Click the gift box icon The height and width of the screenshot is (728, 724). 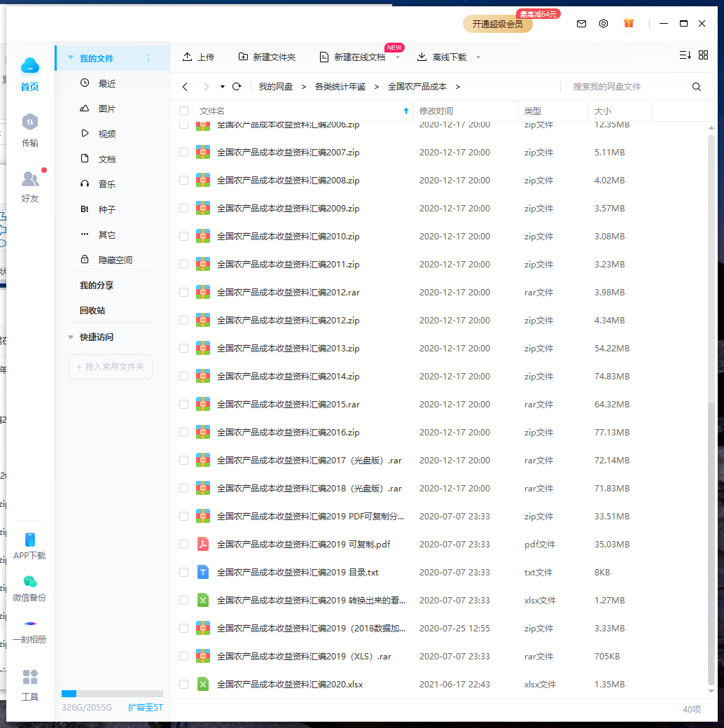tap(629, 23)
